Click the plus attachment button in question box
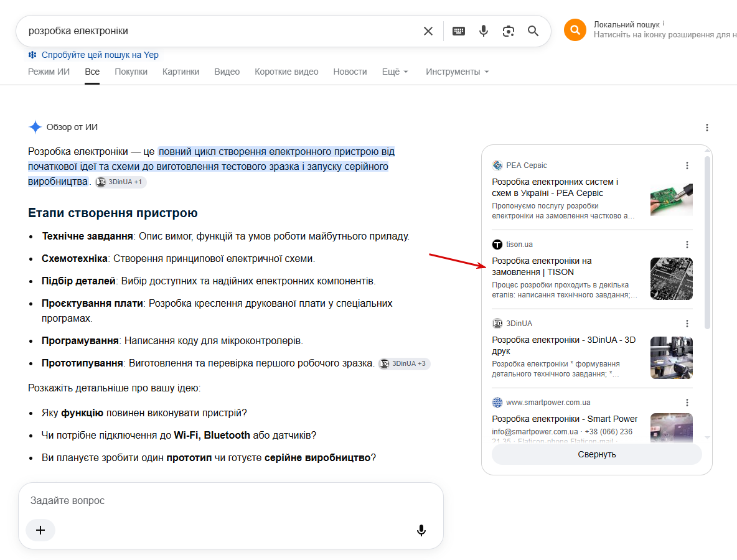This screenshot has width=737, height=560. click(x=40, y=530)
